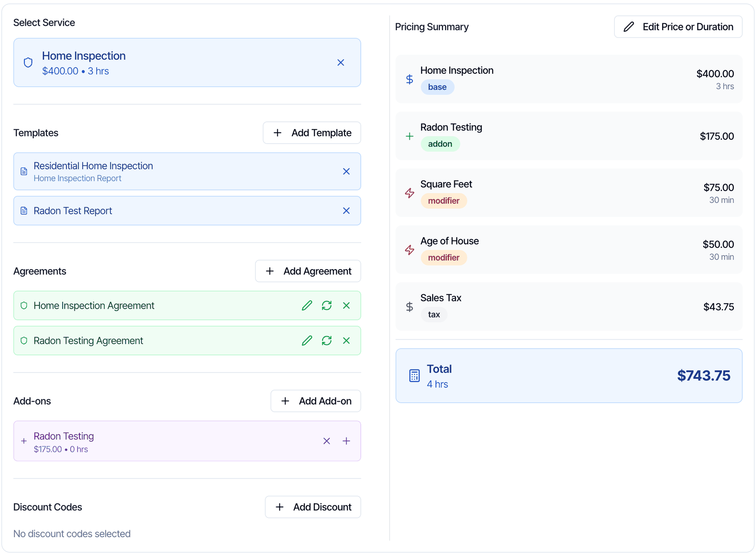Refresh the Radon Testing Agreement
The image size is (756, 554).
pyautogui.click(x=327, y=341)
